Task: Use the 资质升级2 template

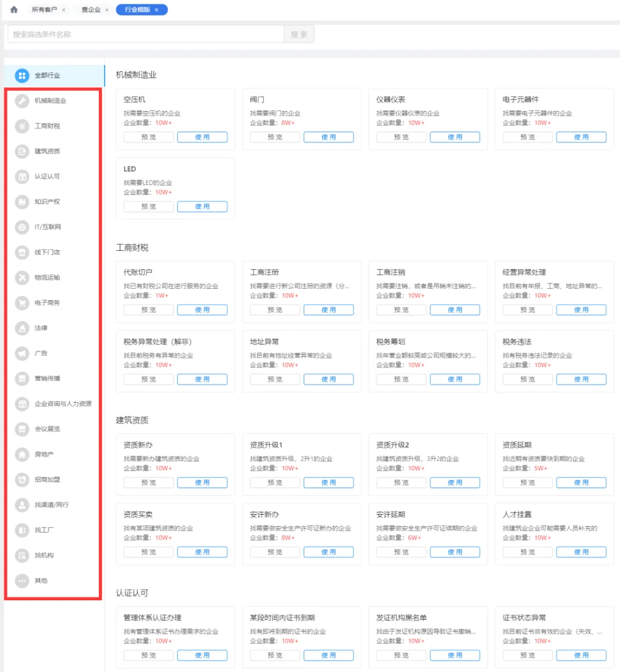Action: (455, 483)
